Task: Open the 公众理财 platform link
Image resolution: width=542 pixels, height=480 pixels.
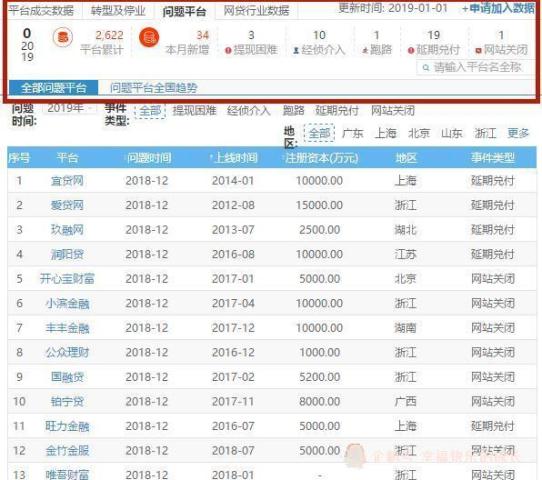Action: pyautogui.click(x=67, y=352)
